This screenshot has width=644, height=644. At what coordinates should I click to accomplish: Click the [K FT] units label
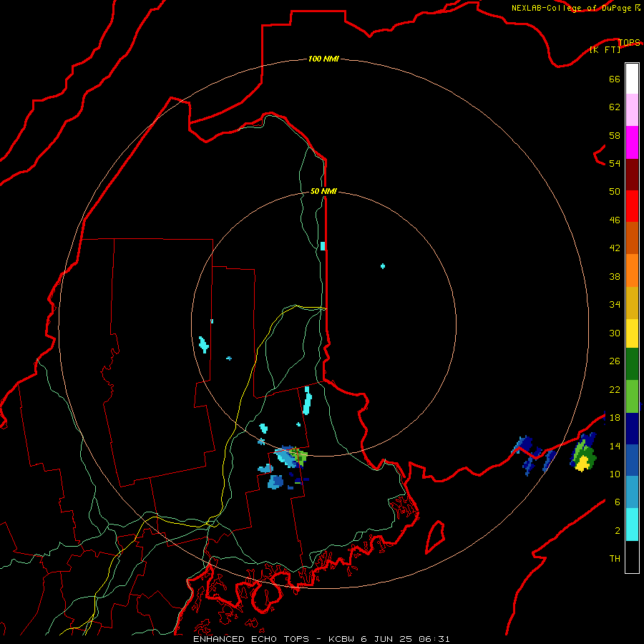tap(605, 49)
